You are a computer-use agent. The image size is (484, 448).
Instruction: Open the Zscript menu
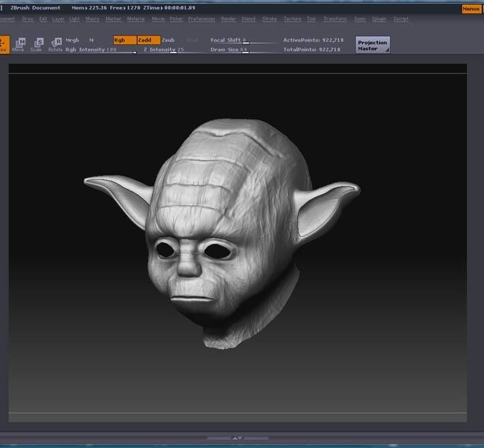400,19
